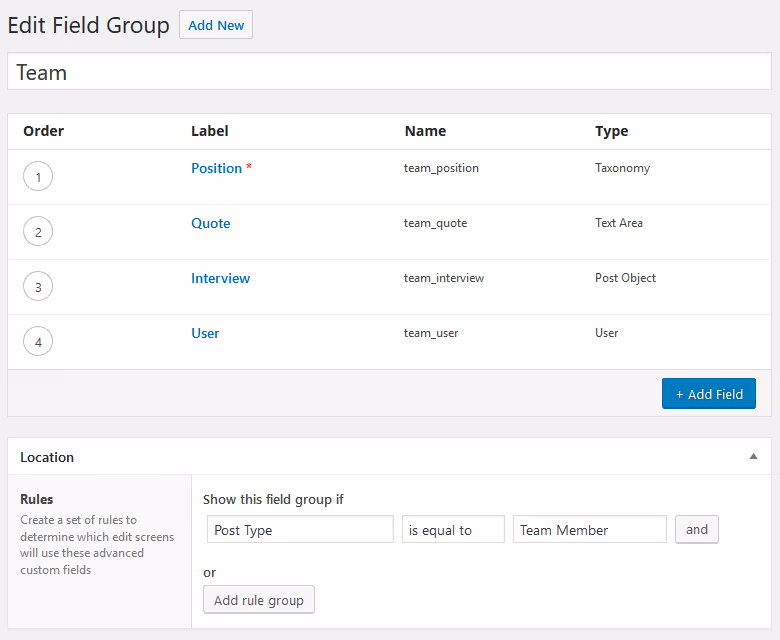The width and height of the screenshot is (780, 640).
Task: Click the Rules heading text
Action: pyautogui.click(x=36, y=499)
